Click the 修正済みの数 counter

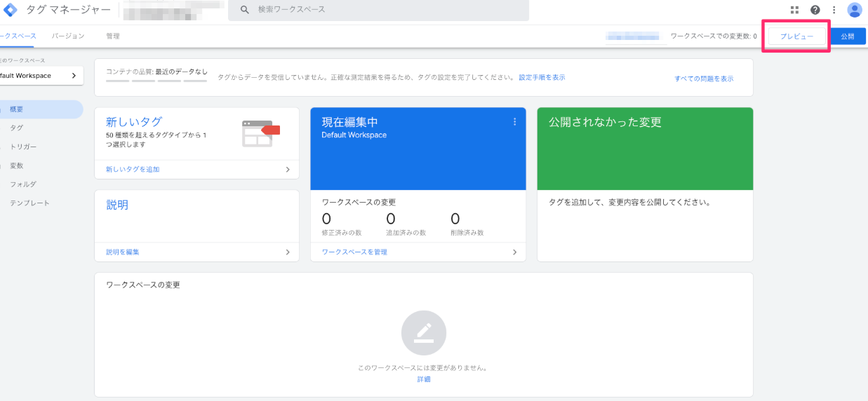pyautogui.click(x=341, y=224)
